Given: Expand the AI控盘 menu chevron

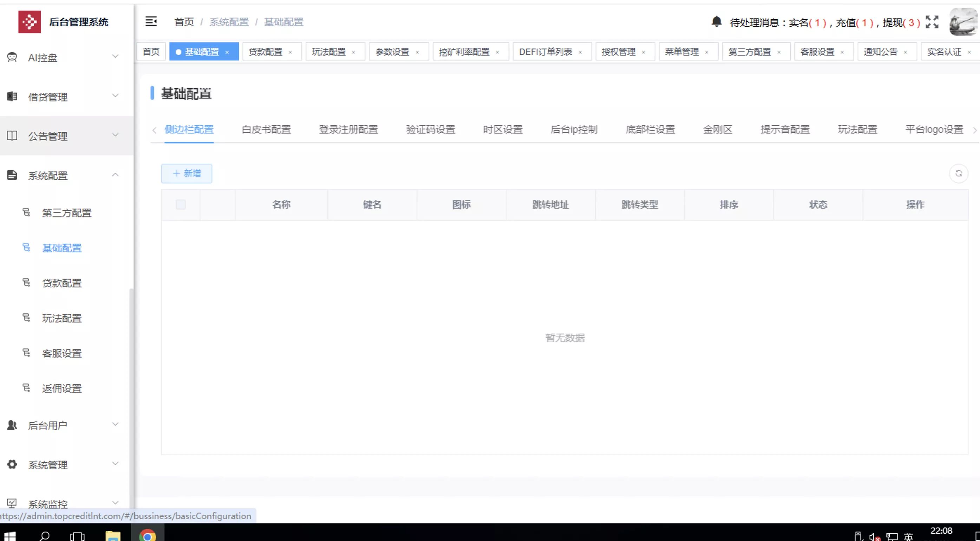Looking at the screenshot, I should click(x=115, y=57).
